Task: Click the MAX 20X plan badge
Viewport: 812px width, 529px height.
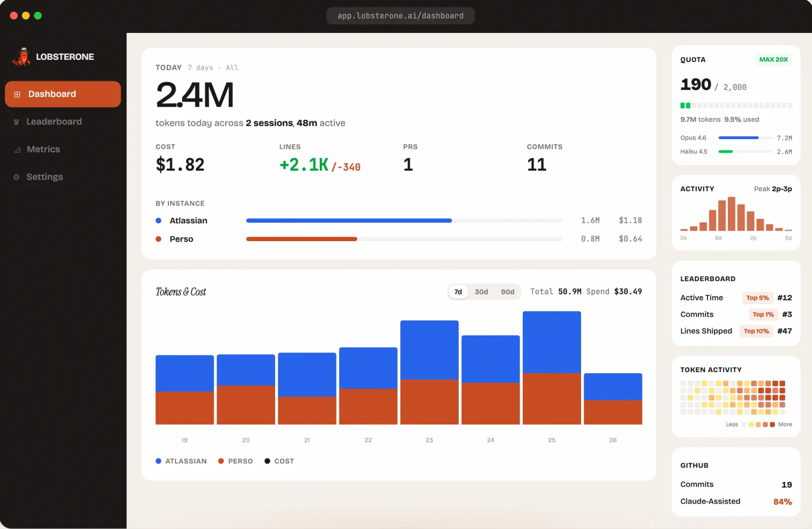Action: [x=773, y=59]
